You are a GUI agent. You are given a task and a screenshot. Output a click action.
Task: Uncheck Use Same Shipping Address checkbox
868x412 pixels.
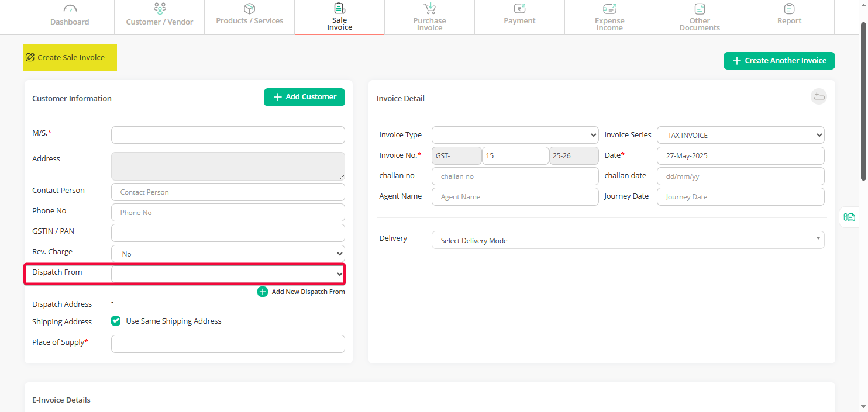(116, 321)
